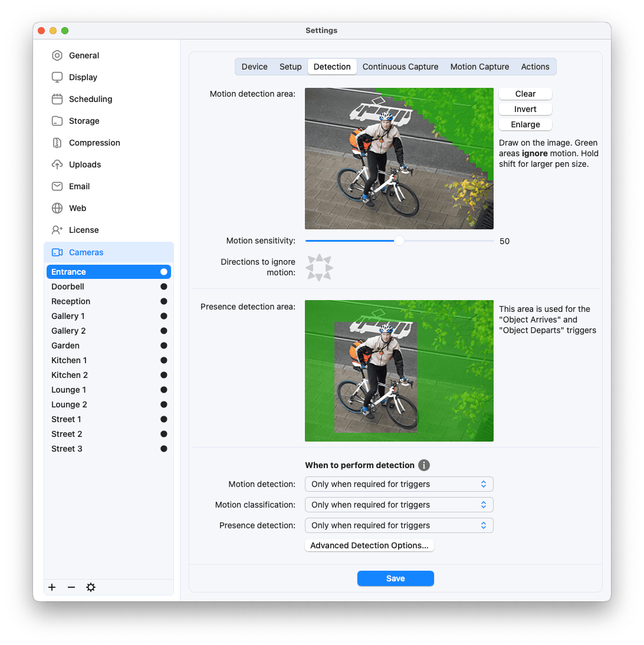Adjust the Motion sensitivity slider
644x645 pixels.
pos(399,241)
